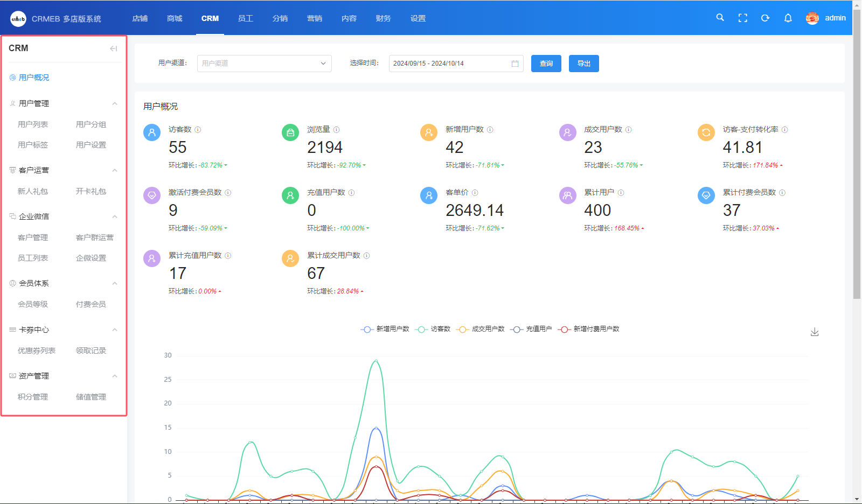Click the 查询 button
The image size is (862, 504).
(546, 64)
